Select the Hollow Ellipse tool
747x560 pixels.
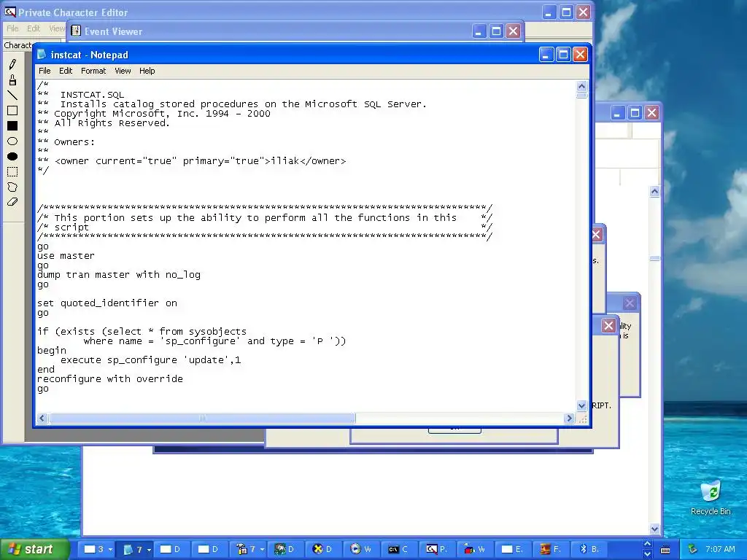pyautogui.click(x=12, y=141)
